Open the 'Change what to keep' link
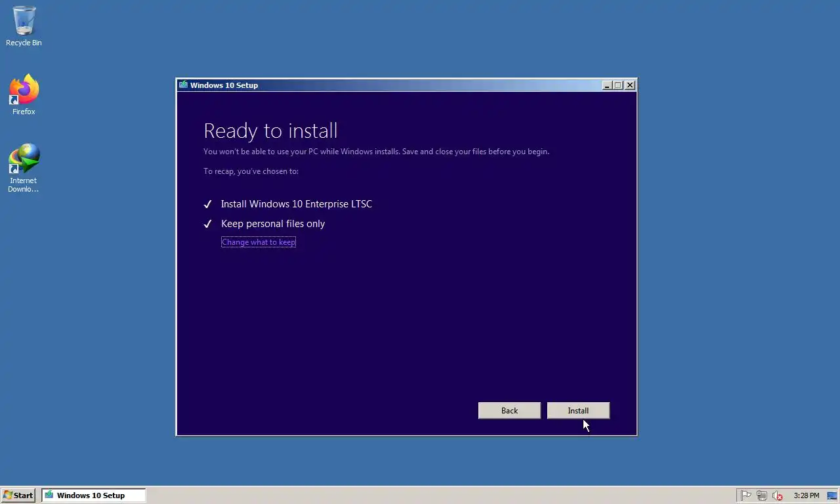 pyautogui.click(x=259, y=242)
